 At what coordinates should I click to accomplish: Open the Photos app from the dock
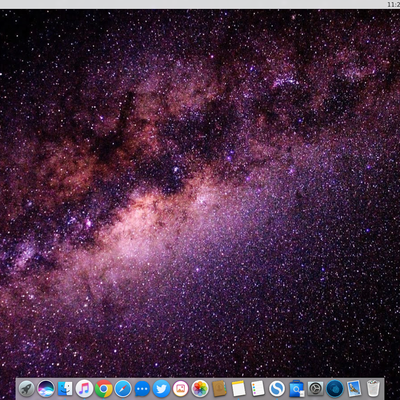(x=200, y=388)
